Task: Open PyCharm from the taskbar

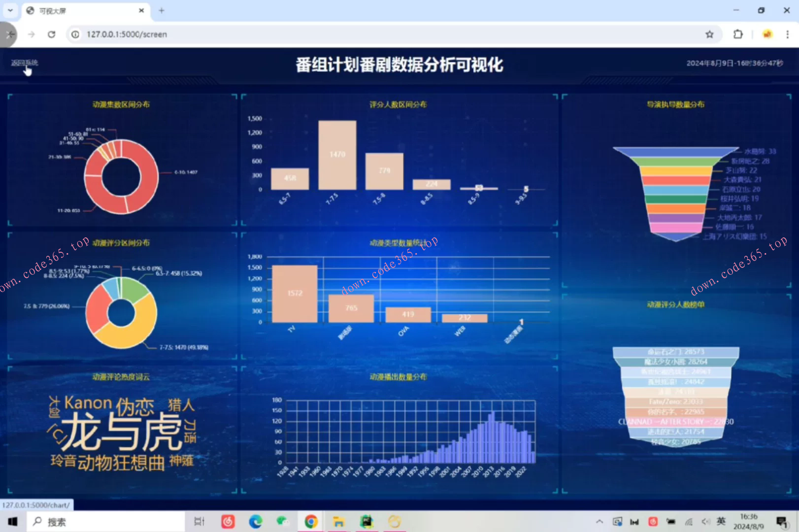Action: pyautogui.click(x=366, y=521)
